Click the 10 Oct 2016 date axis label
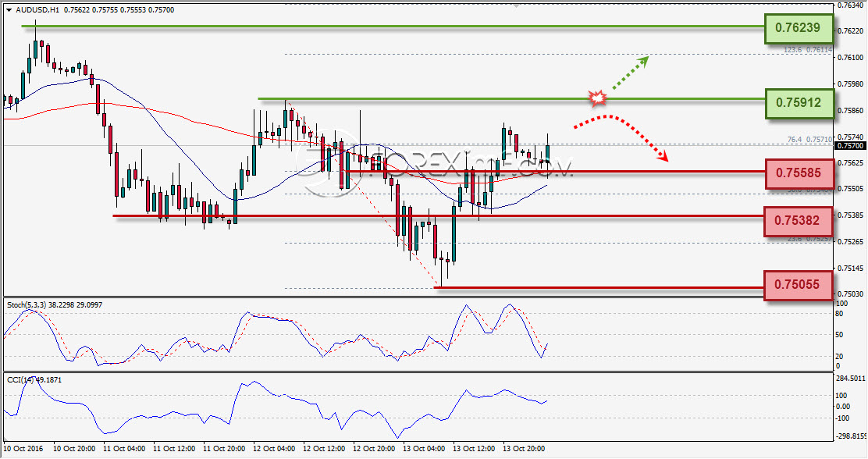This screenshot has width=868, height=459. (23, 449)
